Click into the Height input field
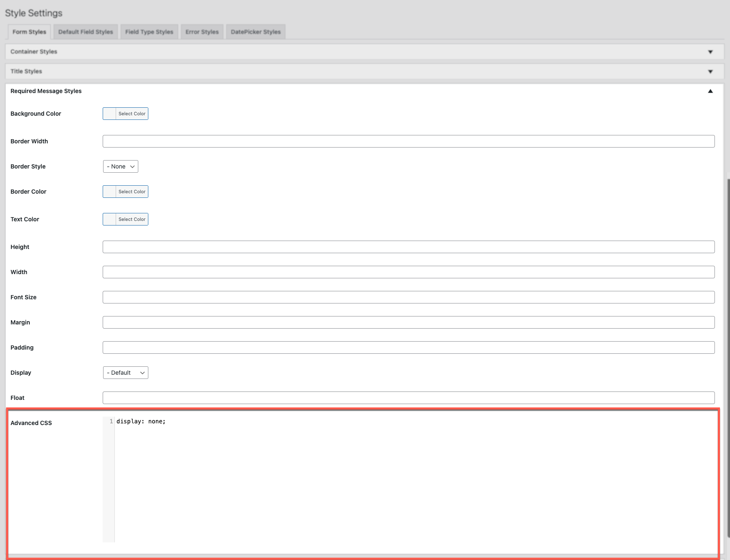 [408, 247]
